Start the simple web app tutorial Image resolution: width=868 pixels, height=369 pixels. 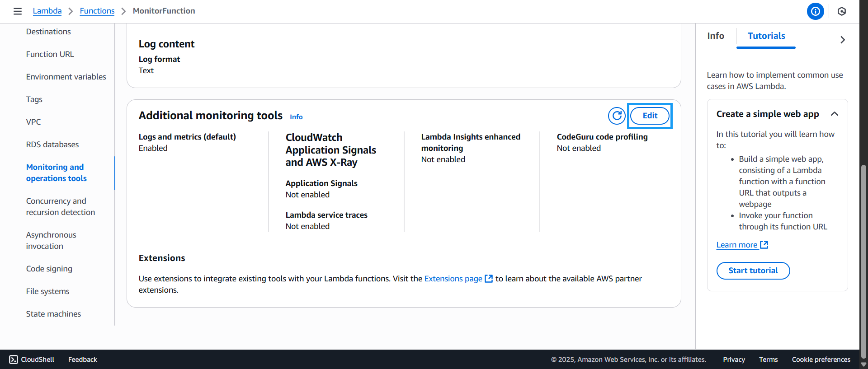(x=753, y=271)
